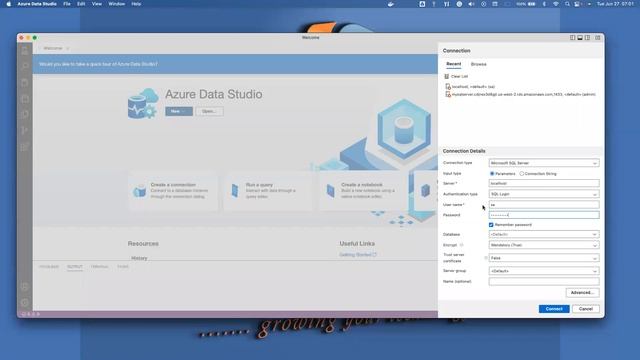Viewport: 640px width, 360px height.
Task: Select the Connection String radio option
Action: [522, 173]
